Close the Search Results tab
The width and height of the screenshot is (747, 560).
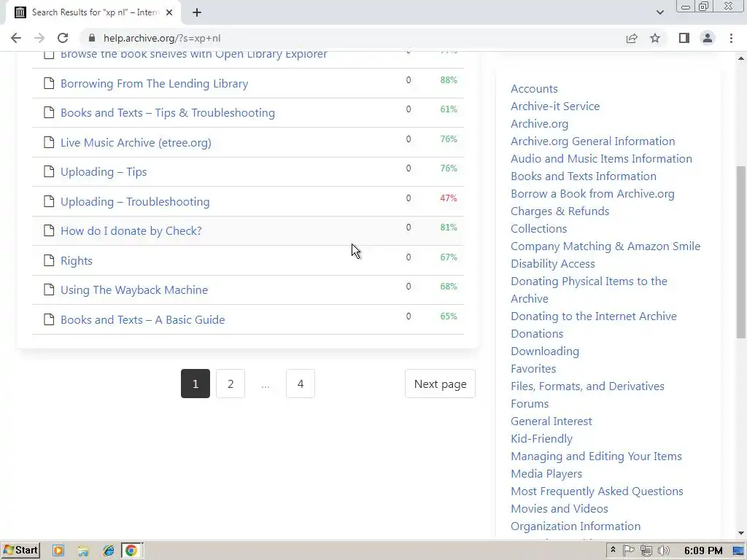coord(169,12)
